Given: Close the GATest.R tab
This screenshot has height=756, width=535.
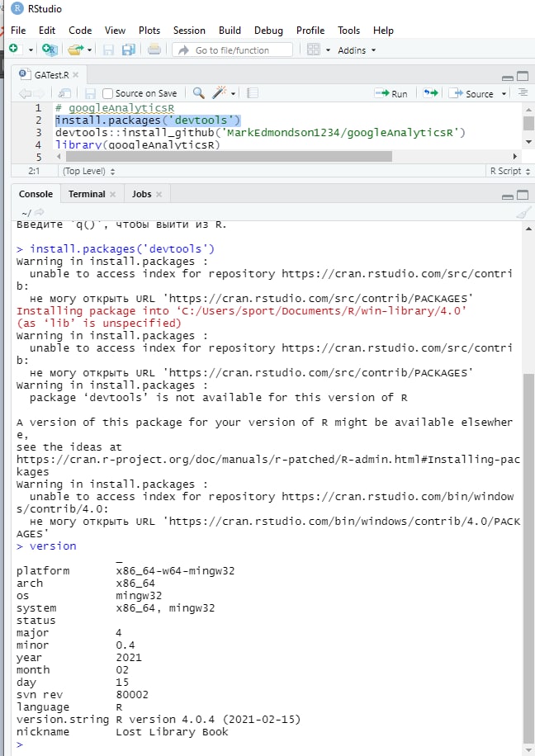Looking at the screenshot, I should click(x=76, y=75).
